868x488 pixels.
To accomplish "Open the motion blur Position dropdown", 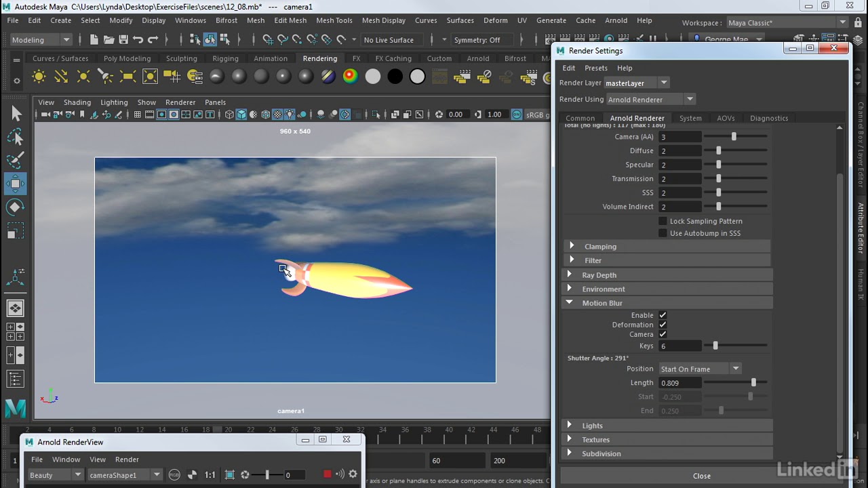I will click(701, 369).
